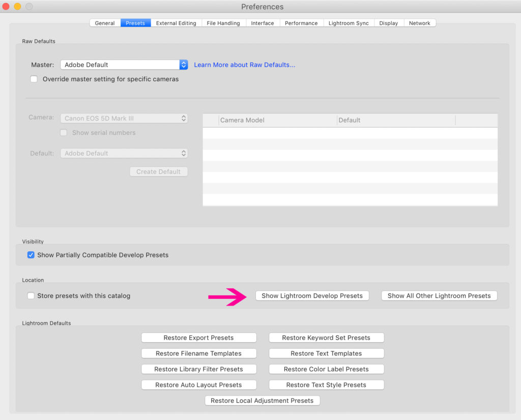Switch to the Lightroom Sync tab
Screen dimensions: 521x420
[x=349, y=23]
